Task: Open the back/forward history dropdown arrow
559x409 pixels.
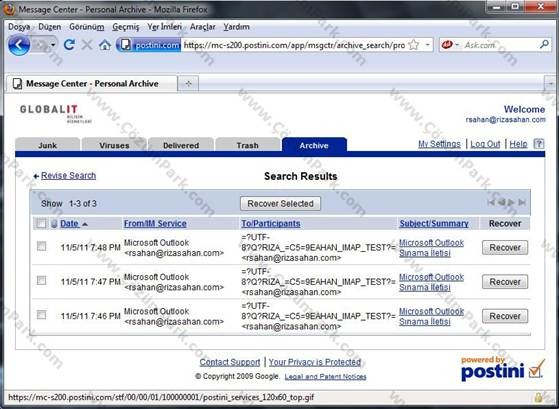Action: [53, 45]
